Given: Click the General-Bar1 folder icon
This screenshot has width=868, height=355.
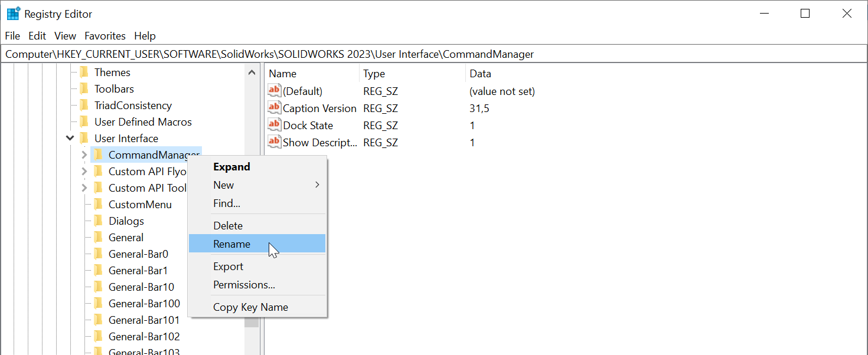Looking at the screenshot, I should coord(98,271).
